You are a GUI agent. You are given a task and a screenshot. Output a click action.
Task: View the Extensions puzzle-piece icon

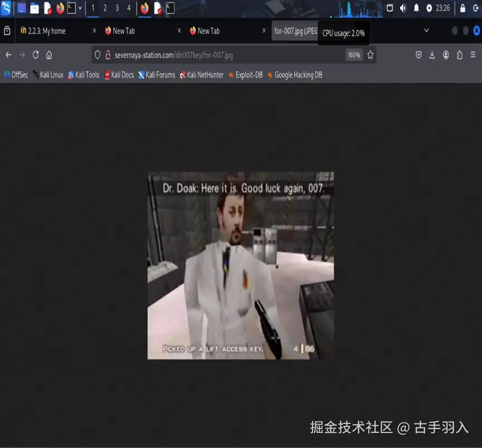click(x=460, y=54)
